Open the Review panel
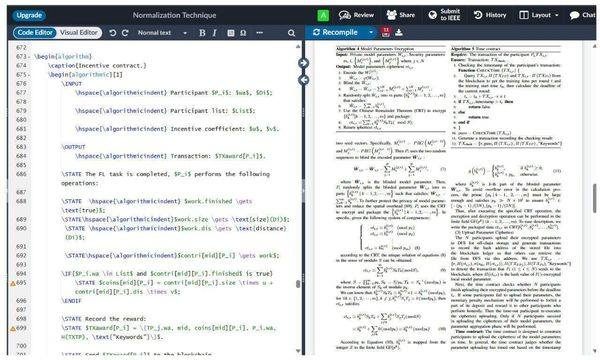 coord(356,15)
